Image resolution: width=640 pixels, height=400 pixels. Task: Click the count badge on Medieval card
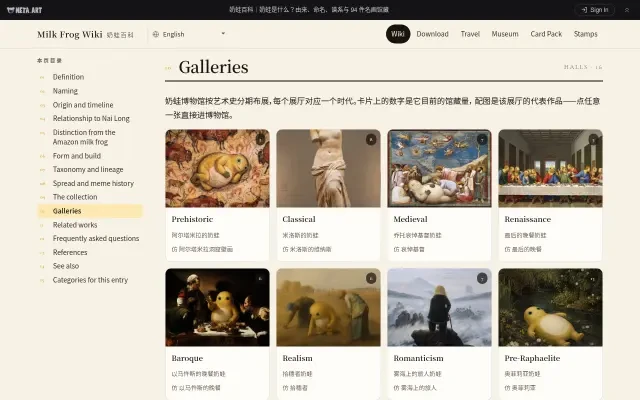point(482,140)
